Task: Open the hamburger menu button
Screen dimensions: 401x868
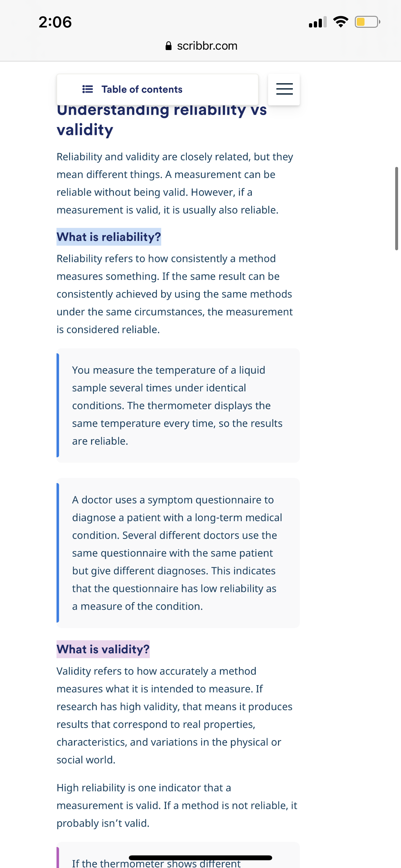Action: 284,89
